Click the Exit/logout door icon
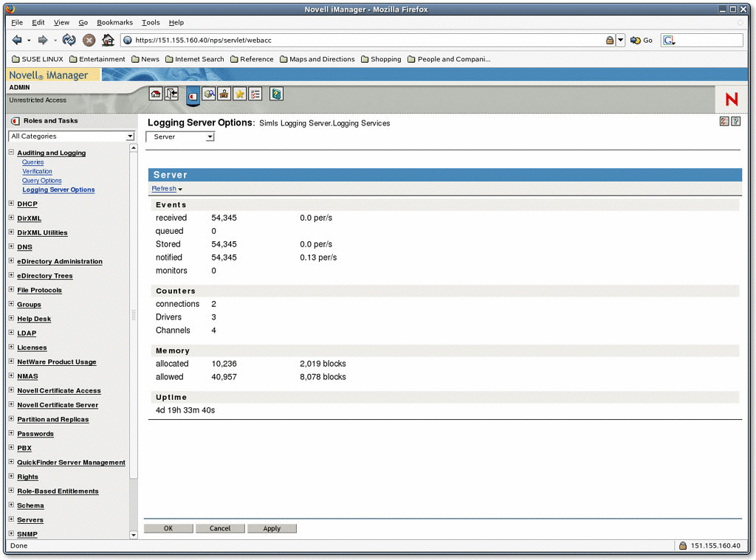 coord(171,94)
